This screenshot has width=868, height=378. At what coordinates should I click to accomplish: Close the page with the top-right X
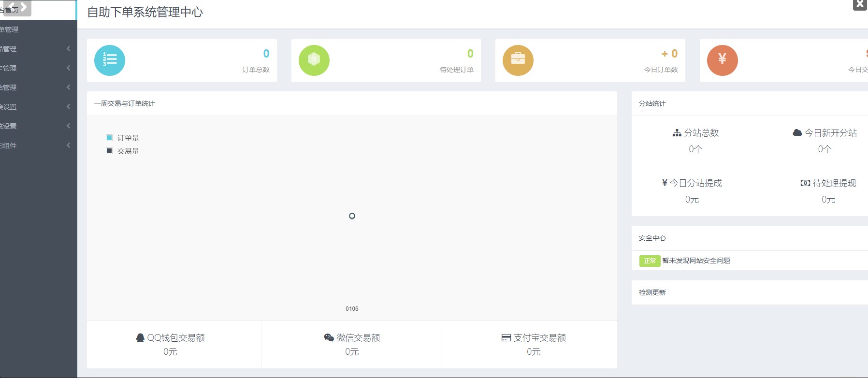coord(860,4)
